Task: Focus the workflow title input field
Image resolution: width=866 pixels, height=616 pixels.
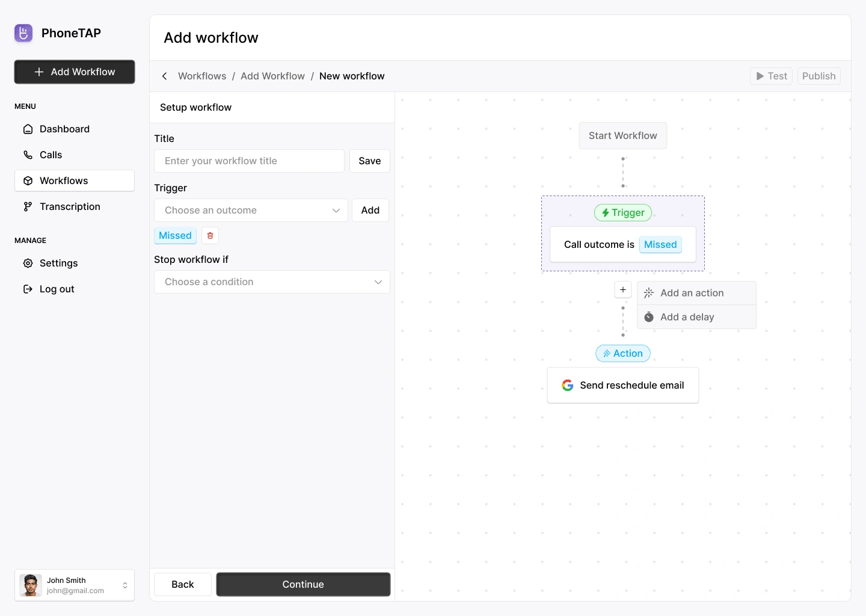Action: pyautogui.click(x=249, y=161)
